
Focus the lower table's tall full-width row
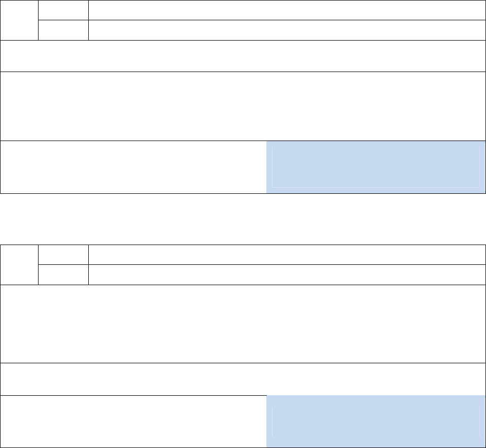(x=243, y=324)
